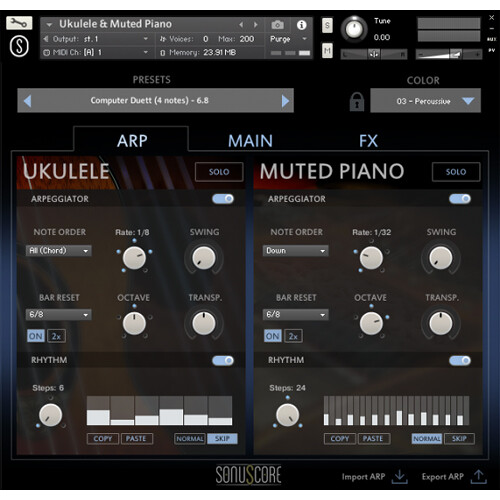Viewport: 500px width, 500px height.
Task: Click Muted Piano rhythm PASTE button
Action: [374, 439]
